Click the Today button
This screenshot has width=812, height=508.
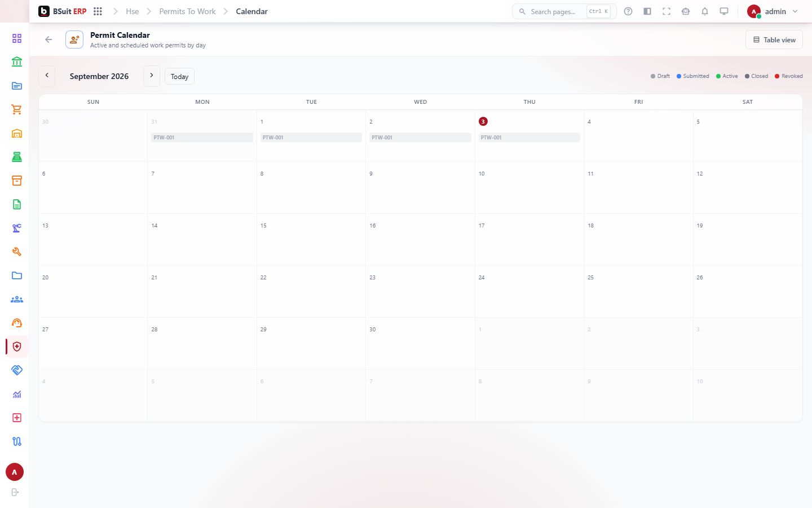point(179,76)
